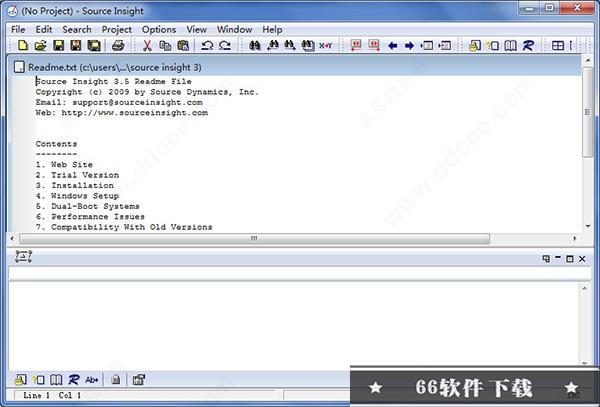Click the Search Forward binoculars icon
600x407 pixels.
(290, 46)
